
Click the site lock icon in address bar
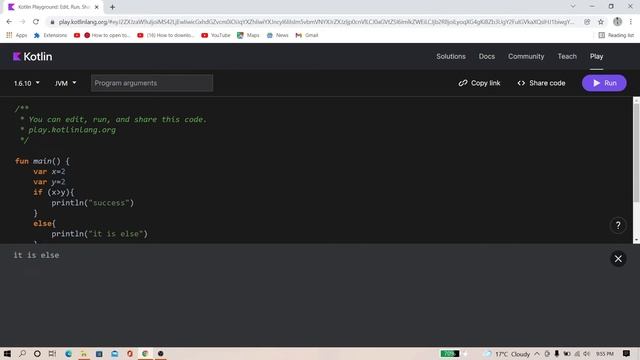[52, 22]
